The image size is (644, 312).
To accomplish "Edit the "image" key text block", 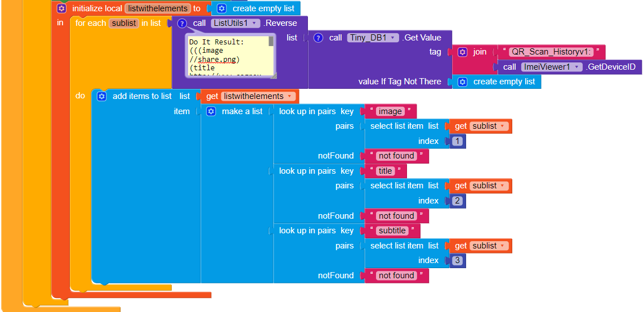I will point(390,111).
